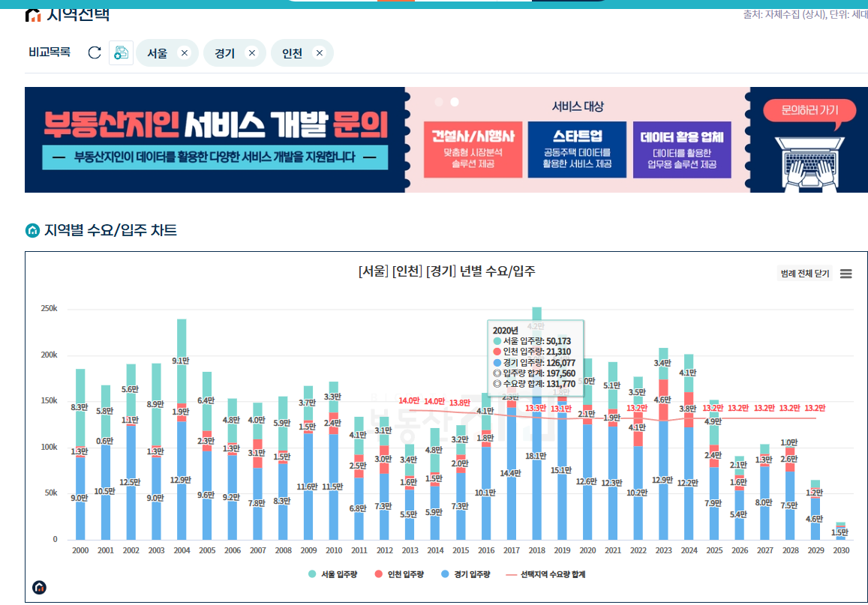Click the 2004 stacked bar
This screenshot has width=868, height=605.
182,429
